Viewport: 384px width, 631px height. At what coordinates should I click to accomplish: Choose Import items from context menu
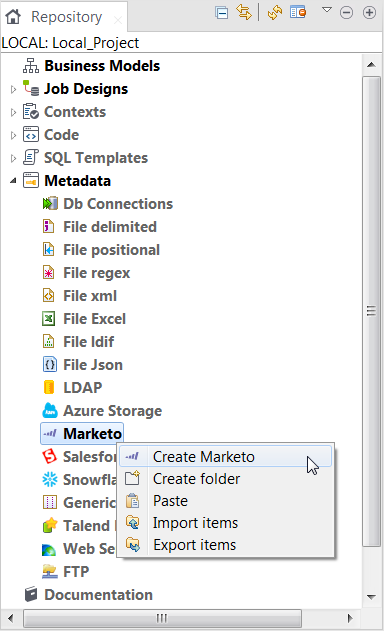(x=225, y=523)
